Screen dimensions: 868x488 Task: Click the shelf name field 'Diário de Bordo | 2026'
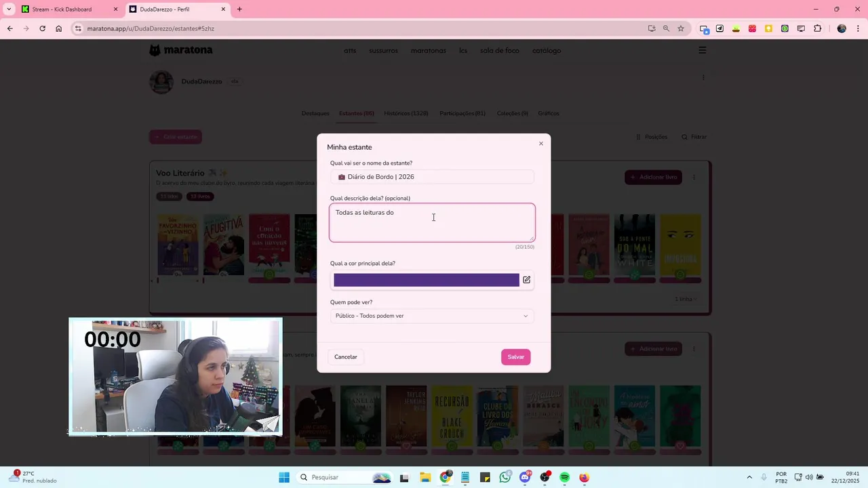point(432,177)
